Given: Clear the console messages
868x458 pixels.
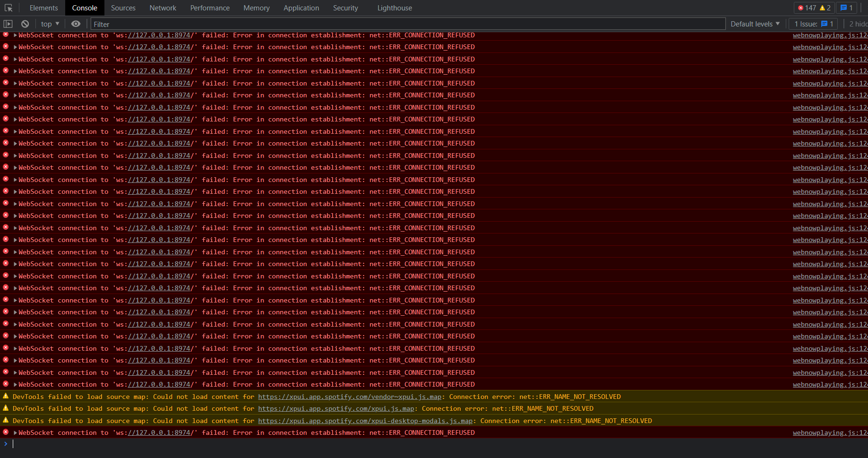Looking at the screenshot, I should [x=25, y=24].
